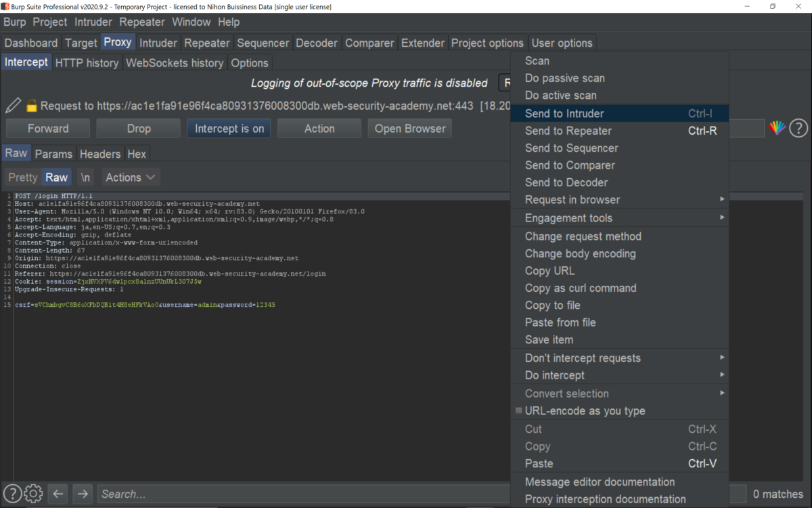Open the bottom-left help question mark icon
Screen dimensions: 812x508
[12, 494]
